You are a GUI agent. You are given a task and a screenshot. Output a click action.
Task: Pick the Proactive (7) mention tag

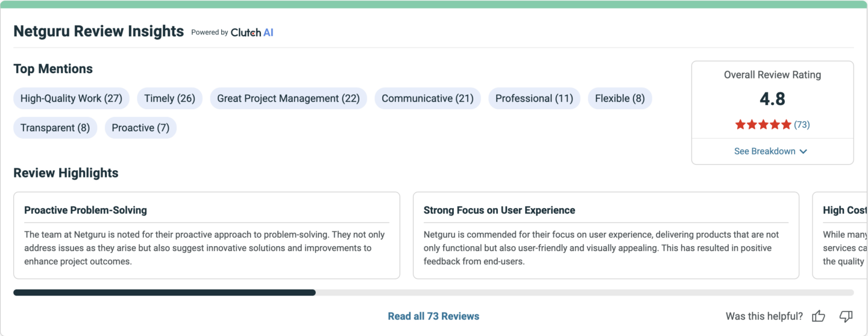click(x=140, y=128)
